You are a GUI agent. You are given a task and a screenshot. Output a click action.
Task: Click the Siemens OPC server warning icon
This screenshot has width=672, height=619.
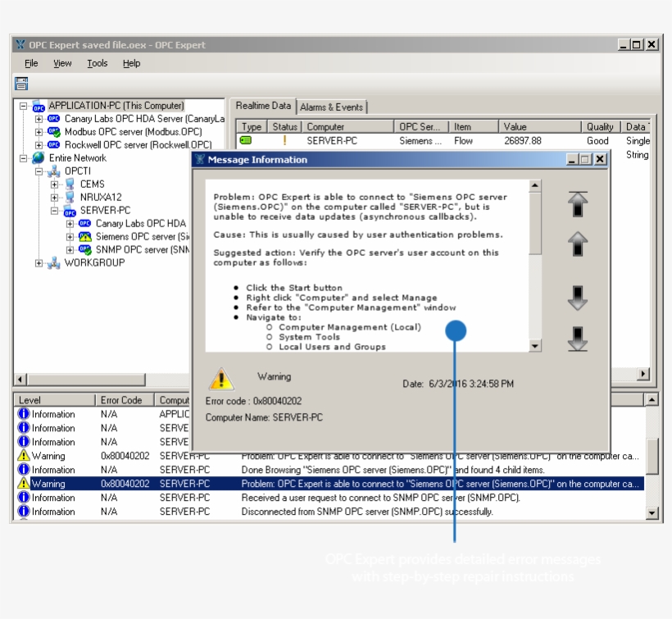click(x=84, y=236)
